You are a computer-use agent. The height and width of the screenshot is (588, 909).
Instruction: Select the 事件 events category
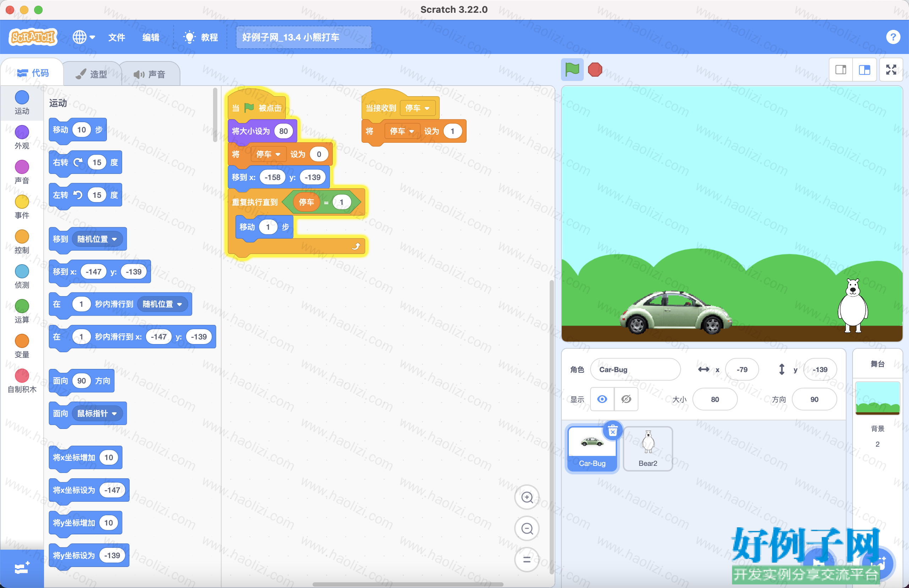[x=22, y=207]
